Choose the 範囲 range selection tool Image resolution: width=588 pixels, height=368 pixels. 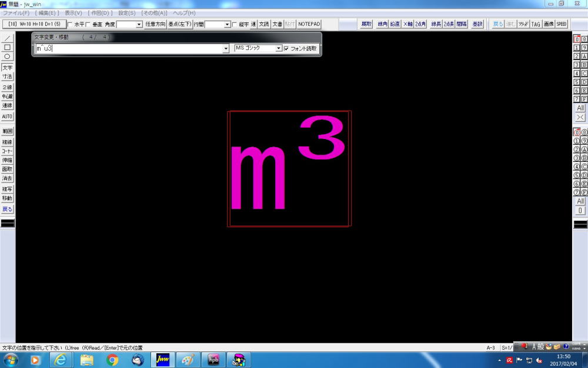pos(7,131)
